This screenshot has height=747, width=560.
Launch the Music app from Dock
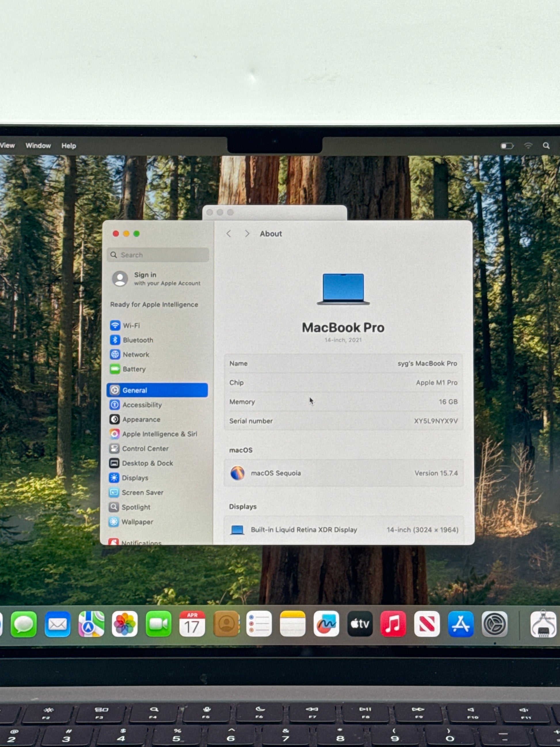pos(393,624)
